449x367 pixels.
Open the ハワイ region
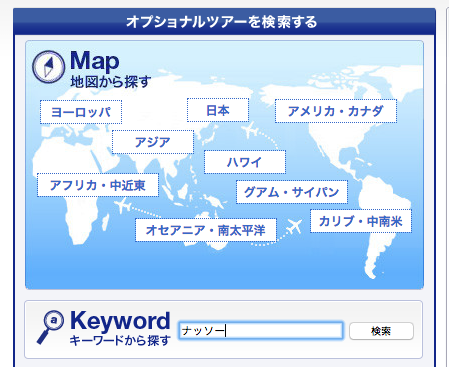245,162
